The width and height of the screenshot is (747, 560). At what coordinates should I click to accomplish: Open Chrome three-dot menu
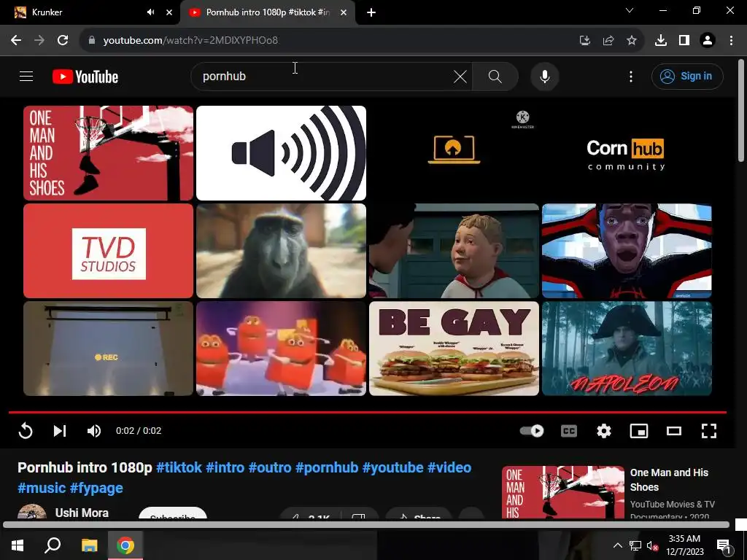click(731, 40)
